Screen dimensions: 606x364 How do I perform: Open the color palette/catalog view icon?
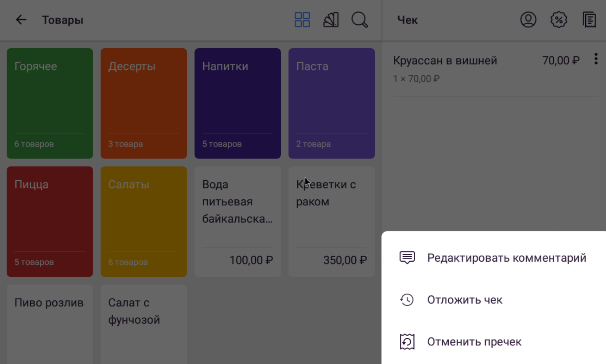[331, 20]
